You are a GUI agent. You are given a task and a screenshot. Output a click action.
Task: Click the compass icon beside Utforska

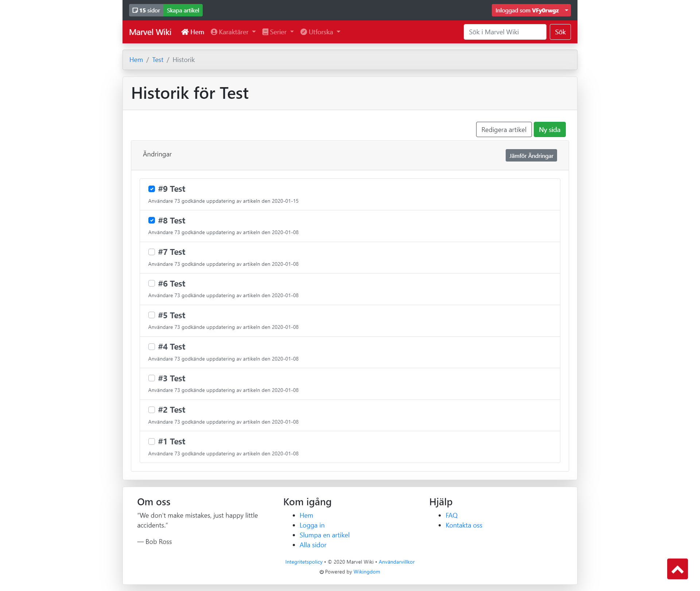point(304,32)
